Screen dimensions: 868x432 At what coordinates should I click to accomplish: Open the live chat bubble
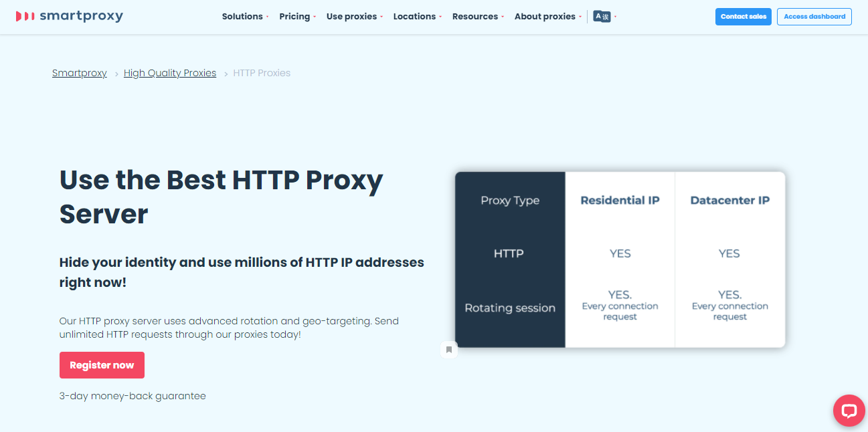click(849, 411)
